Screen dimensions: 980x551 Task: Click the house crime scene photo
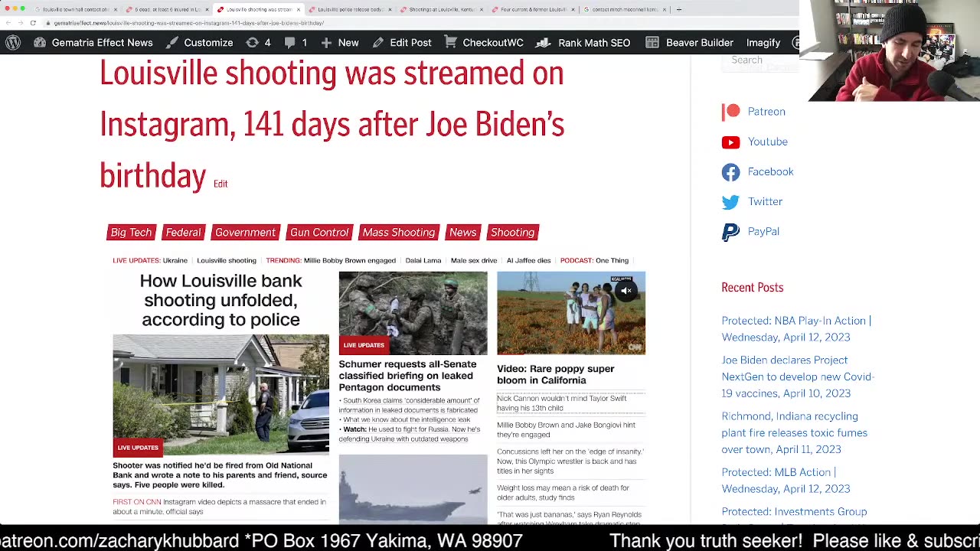click(x=220, y=395)
